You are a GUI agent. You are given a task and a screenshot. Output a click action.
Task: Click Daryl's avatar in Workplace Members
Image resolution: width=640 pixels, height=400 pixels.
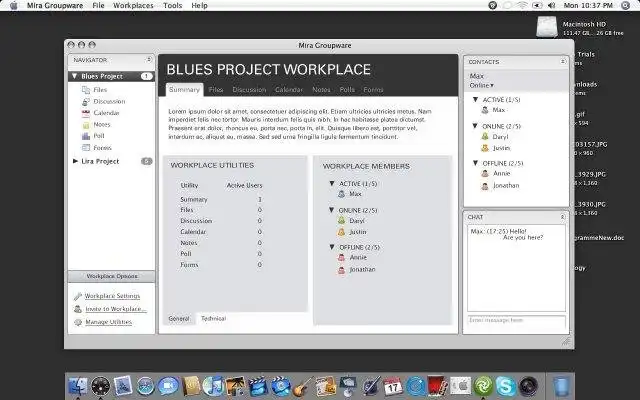(x=342, y=221)
